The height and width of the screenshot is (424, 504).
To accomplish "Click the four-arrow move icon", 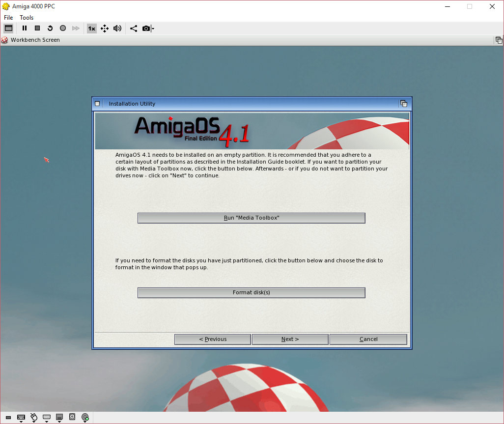I will (x=105, y=28).
